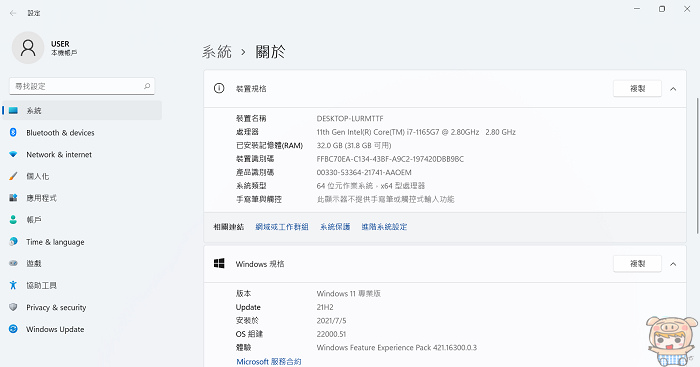Select the Windows Update sync icon
This screenshot has height=367, width=700.
point(13,329)
